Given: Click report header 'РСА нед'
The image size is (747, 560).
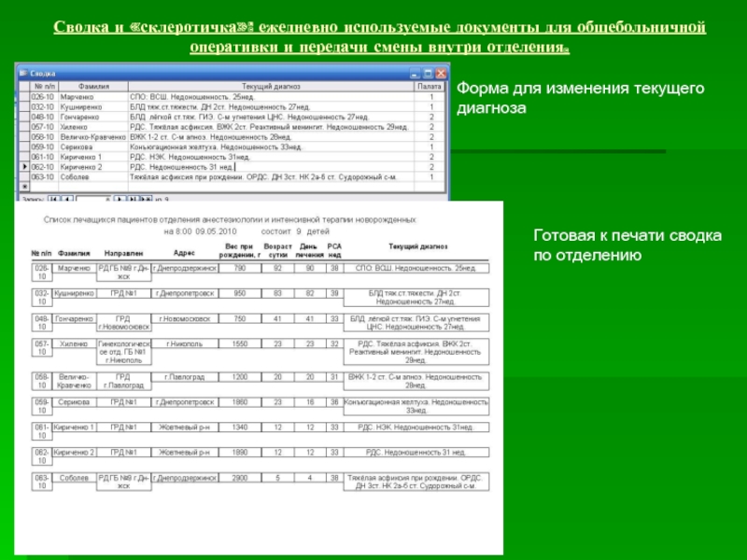Looking at the screenshot, I should tap(334, 250).
